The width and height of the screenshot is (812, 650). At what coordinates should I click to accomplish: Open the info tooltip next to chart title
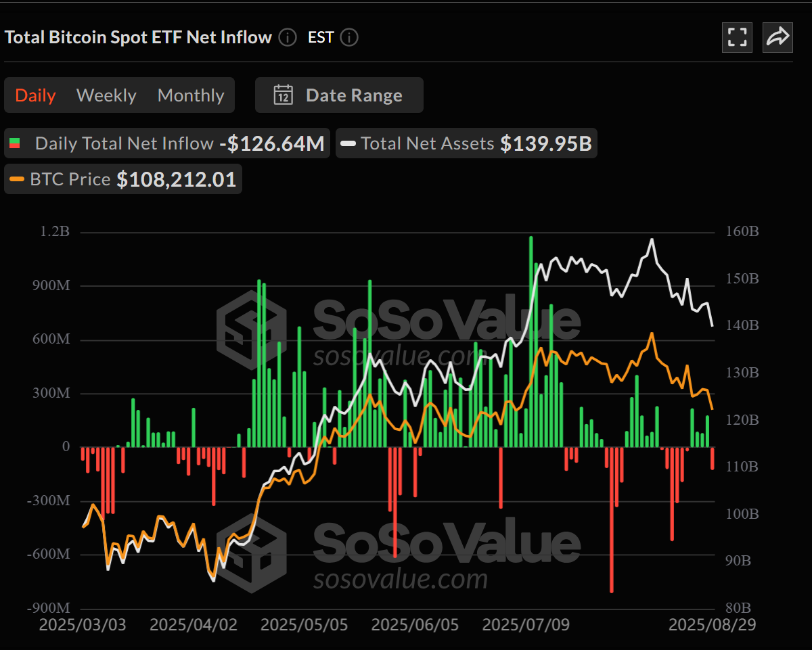(287, 38)
